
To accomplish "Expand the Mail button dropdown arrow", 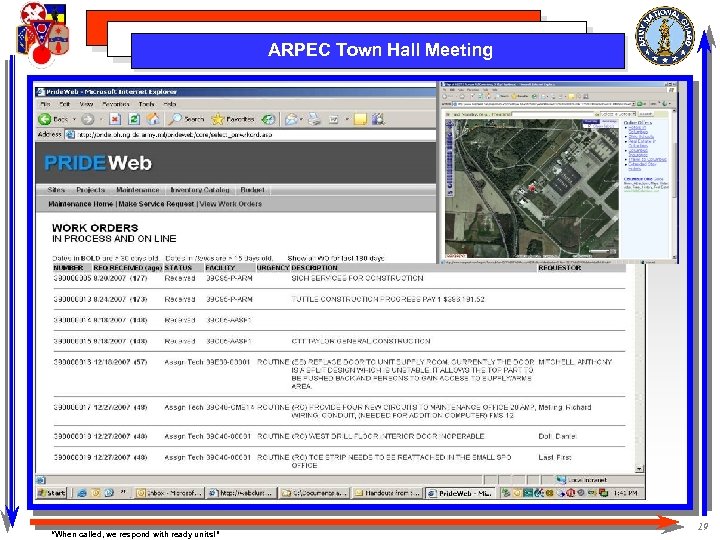I will [x=301, y=119].
